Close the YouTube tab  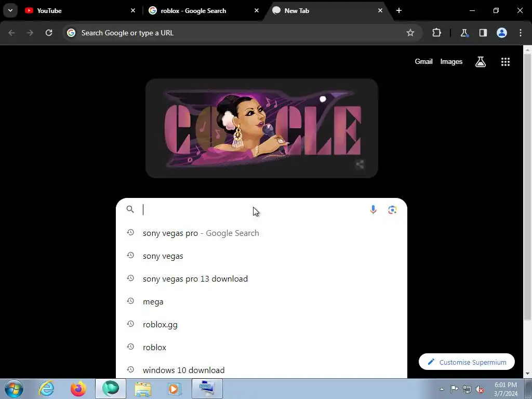pyautogui.click(x=133, y=10)
